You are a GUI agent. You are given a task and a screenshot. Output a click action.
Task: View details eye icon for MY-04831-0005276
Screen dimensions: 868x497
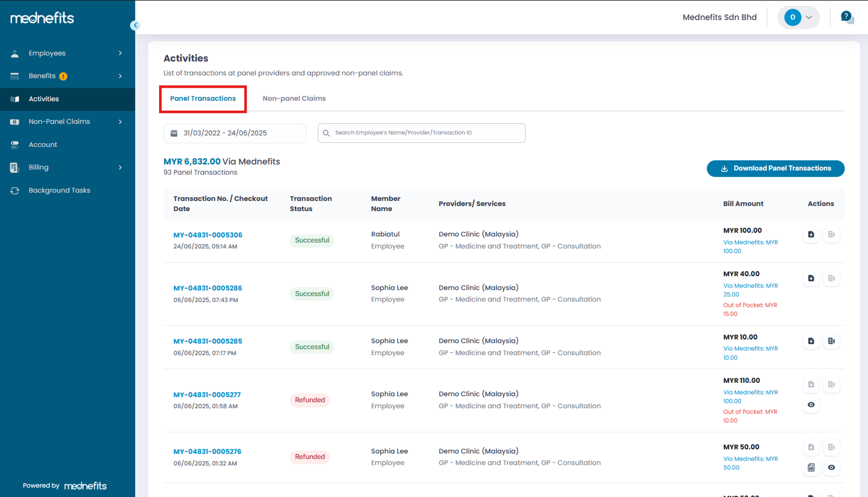coord(831,468)
